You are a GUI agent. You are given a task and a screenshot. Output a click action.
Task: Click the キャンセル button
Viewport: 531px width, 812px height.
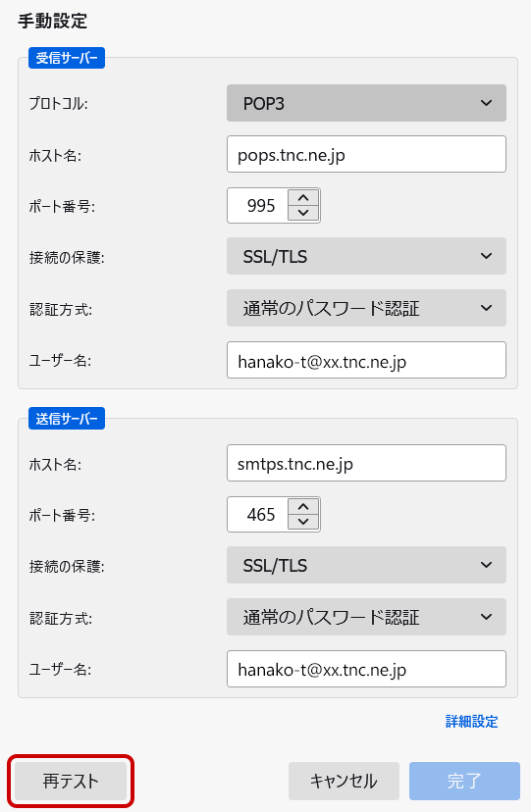pos(344,781)
